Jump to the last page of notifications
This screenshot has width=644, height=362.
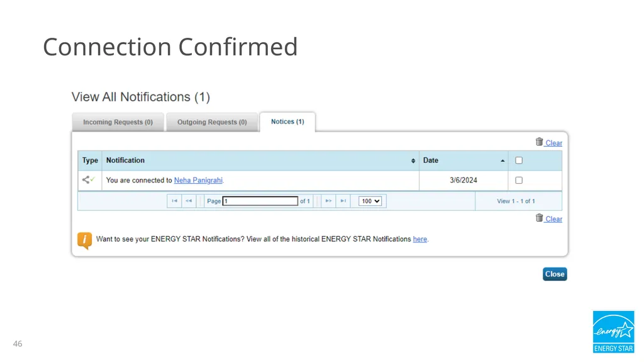click(343, 201)
